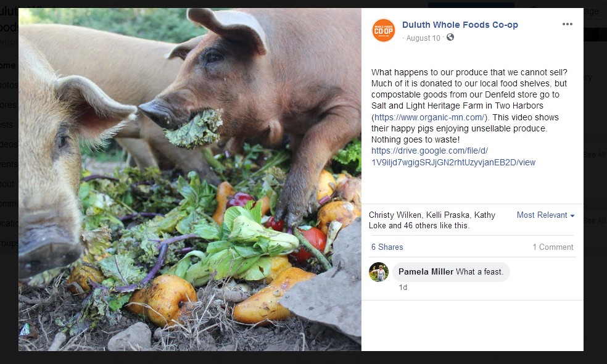Image resolution: width=607 pixels, height=364 pixels.
Task: Click Kathy's name in the likes list
Action: pyautogui.click(x=485, y=215)
